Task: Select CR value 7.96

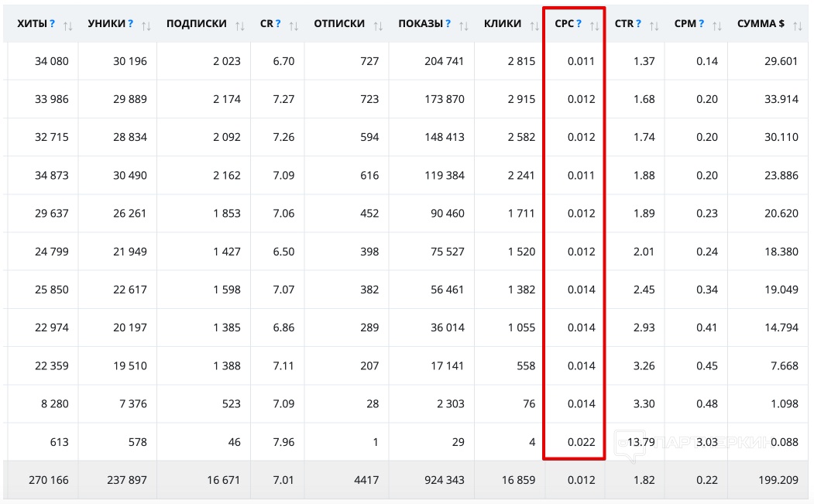Action: pos(283,442)
